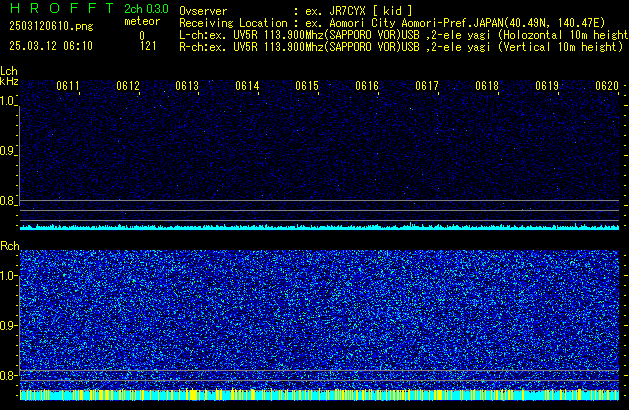Viewport: 629px width, 410px height.
Task: Click the Lch 0.9 frequency axis label
Action: [x=8, y=151]
